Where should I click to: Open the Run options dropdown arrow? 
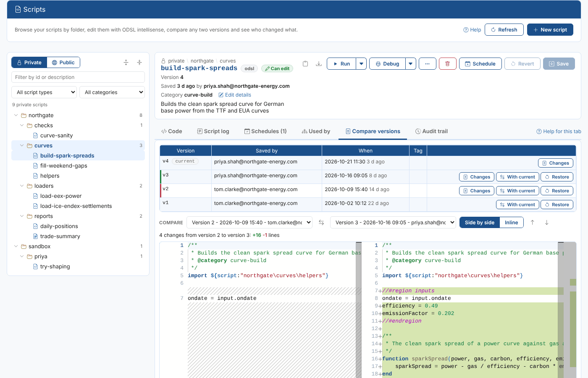point(361,64)
